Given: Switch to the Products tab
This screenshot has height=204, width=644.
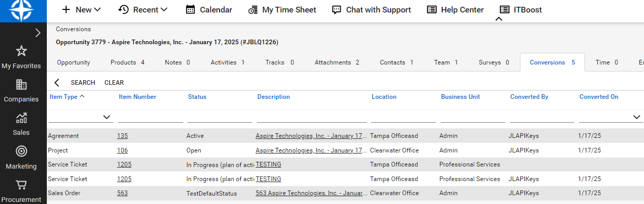Looking at the screenshot, I should [x=127, y=62].
